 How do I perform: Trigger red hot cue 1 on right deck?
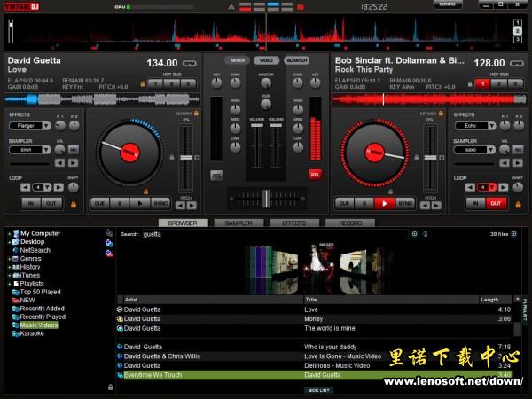(x=482, y=83)
